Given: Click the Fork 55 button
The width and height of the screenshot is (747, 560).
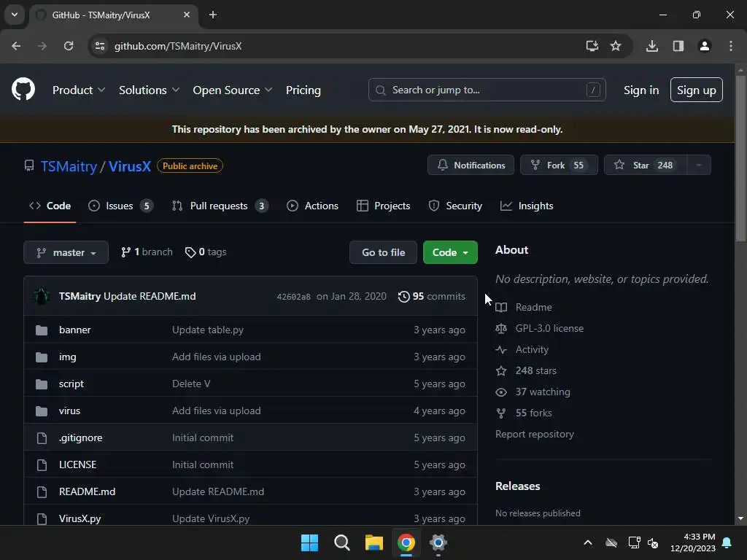Looking at the screenshot, I should 559,166.
